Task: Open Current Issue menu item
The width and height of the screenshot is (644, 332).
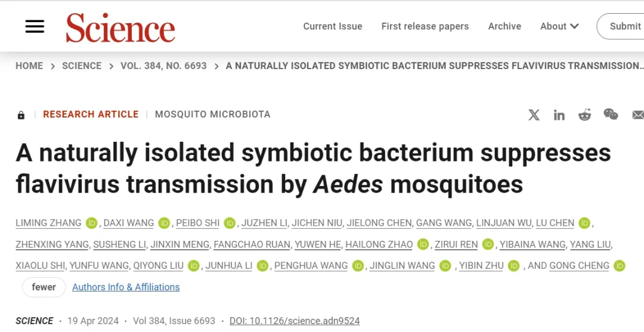Action: (x=333, y=26)
